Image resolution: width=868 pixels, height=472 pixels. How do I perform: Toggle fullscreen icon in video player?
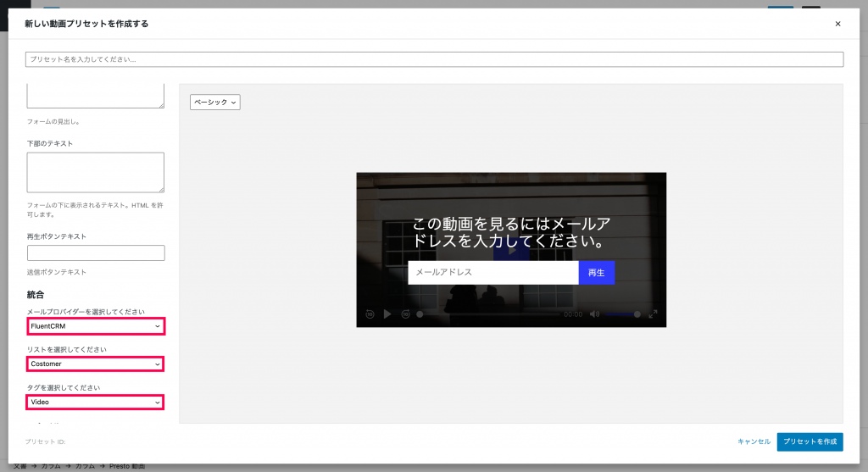click(x=653, y=314)
